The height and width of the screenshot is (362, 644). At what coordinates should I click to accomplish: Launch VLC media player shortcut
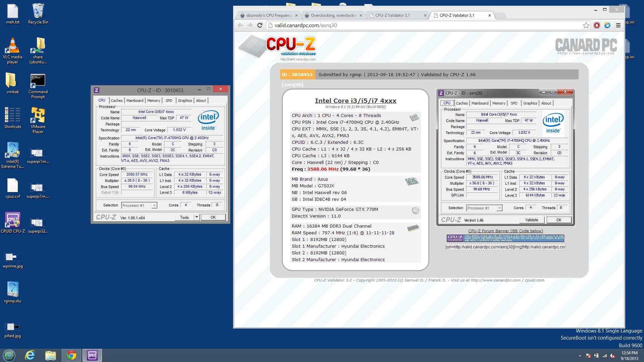[x=13, y=51]
